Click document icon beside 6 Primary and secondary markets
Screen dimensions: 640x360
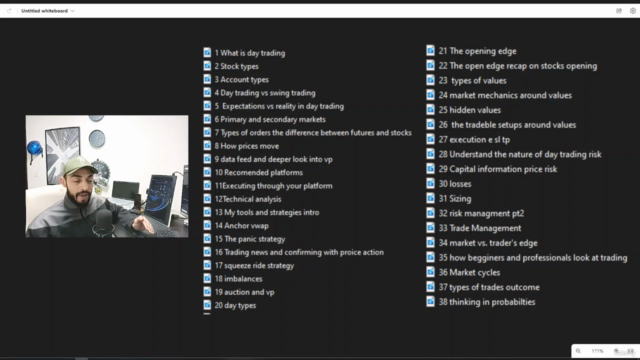[x=207, y=119]
